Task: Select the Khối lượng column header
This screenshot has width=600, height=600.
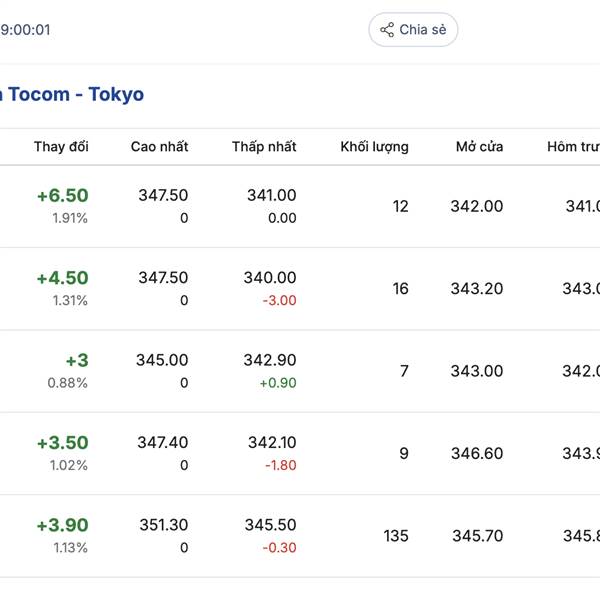Action: (x=374, y=147)
